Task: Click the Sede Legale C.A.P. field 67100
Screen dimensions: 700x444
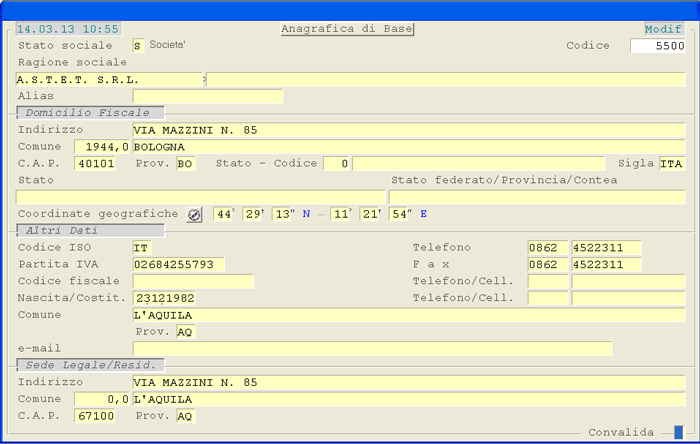Action: pos(96,415)
